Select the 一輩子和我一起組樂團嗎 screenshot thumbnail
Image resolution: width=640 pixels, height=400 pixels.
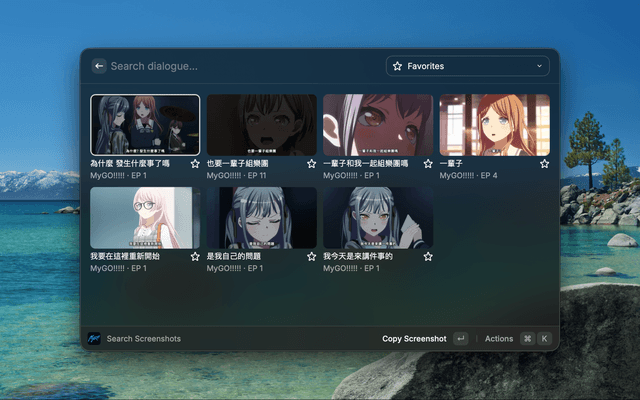pos(378,125)
